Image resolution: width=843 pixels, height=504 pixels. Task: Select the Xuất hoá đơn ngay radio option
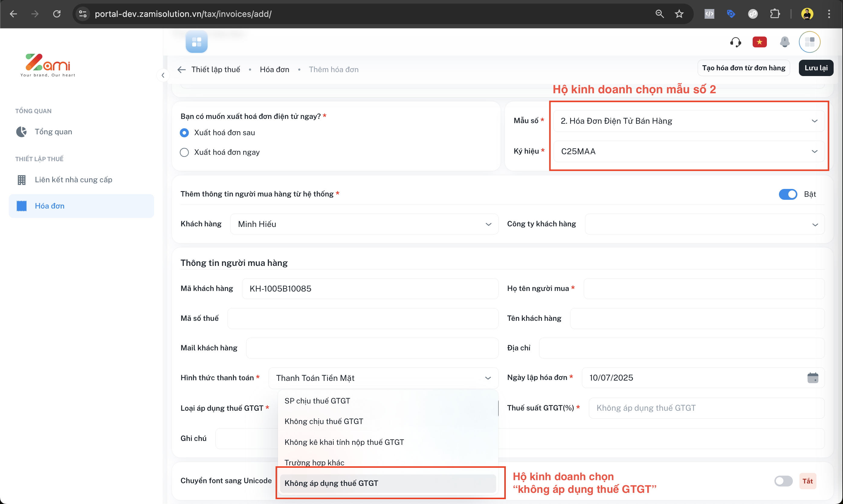coord(184,152)
